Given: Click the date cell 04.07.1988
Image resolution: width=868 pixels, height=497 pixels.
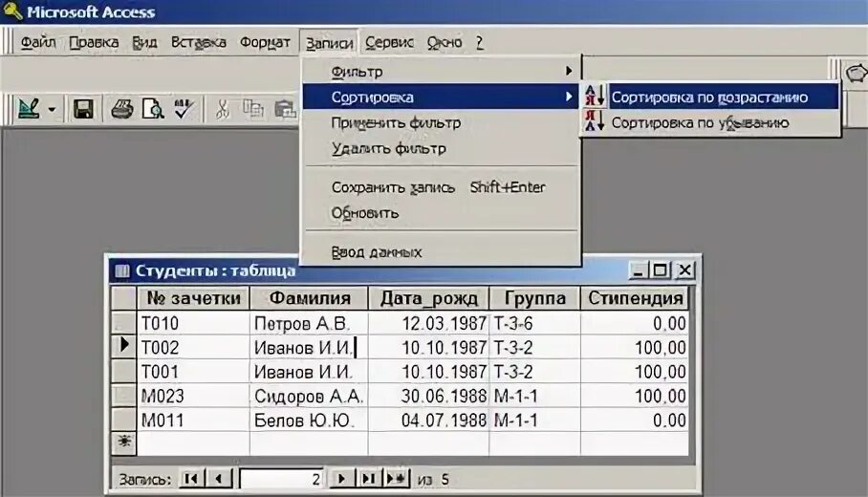Looking at the screenshot, I should [428, 421].
